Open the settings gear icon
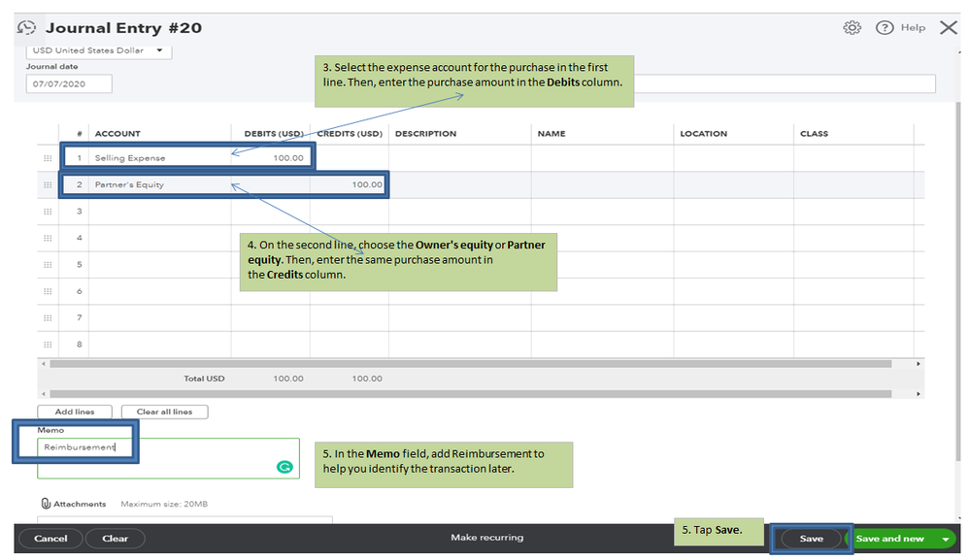Screen dimensions: 969x560 [x=852, y=28]
